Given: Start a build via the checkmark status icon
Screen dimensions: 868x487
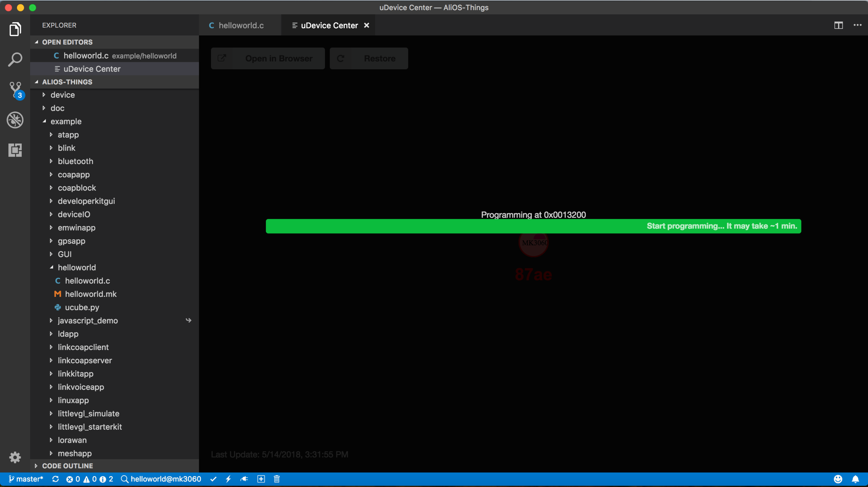Looking at the screenshot, I should point(214,479).
